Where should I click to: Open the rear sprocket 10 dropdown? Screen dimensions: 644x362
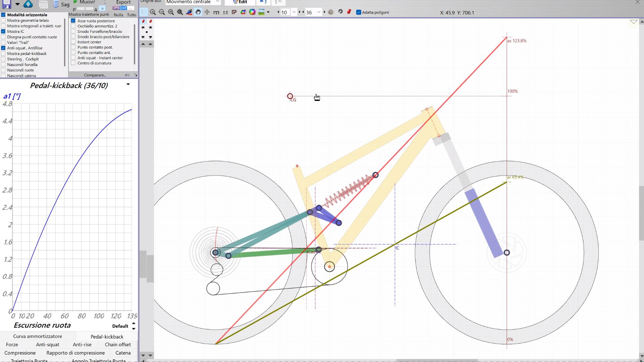(x=294, y=12)
